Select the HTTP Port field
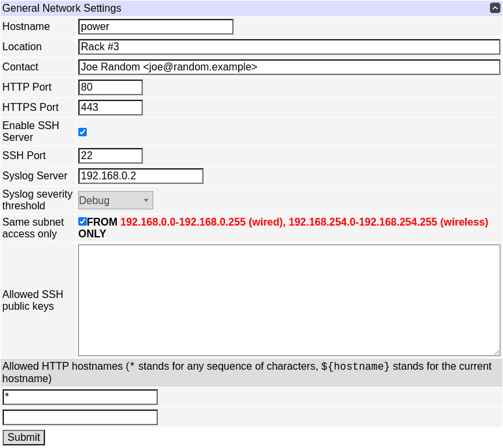 110,87
